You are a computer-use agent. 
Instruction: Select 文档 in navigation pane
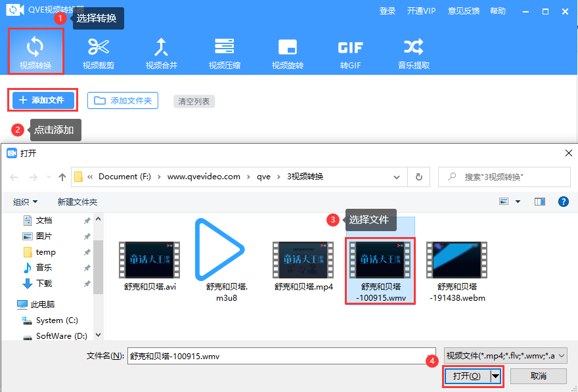tap(44, 221)
